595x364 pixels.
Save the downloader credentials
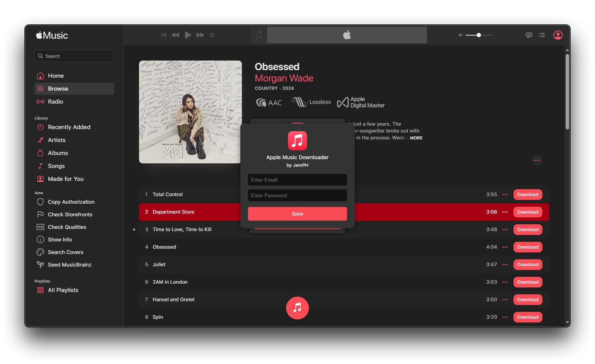pyautogui.click(x=297, y=214)
